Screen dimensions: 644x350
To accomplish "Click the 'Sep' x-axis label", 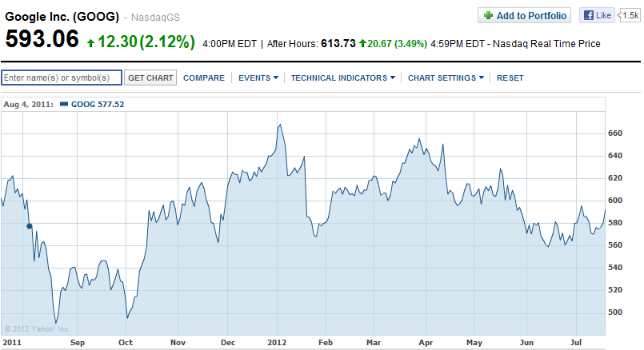I will coord(78,342).
